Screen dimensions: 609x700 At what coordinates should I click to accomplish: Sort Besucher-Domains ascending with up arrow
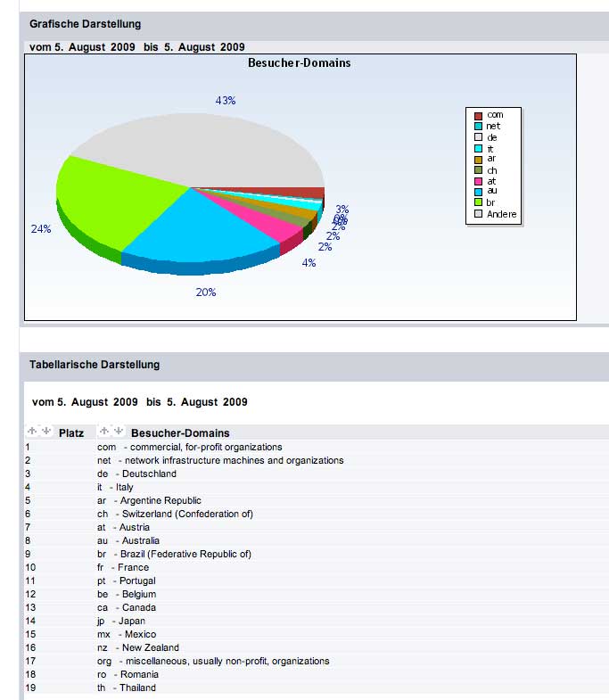(104, 432)
